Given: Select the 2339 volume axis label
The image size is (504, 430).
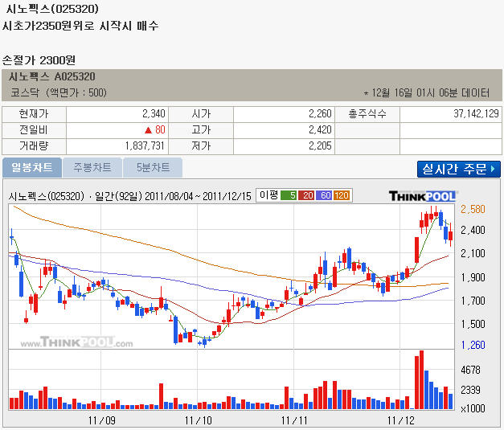Looking at the screenshot, I should (470, 390).
